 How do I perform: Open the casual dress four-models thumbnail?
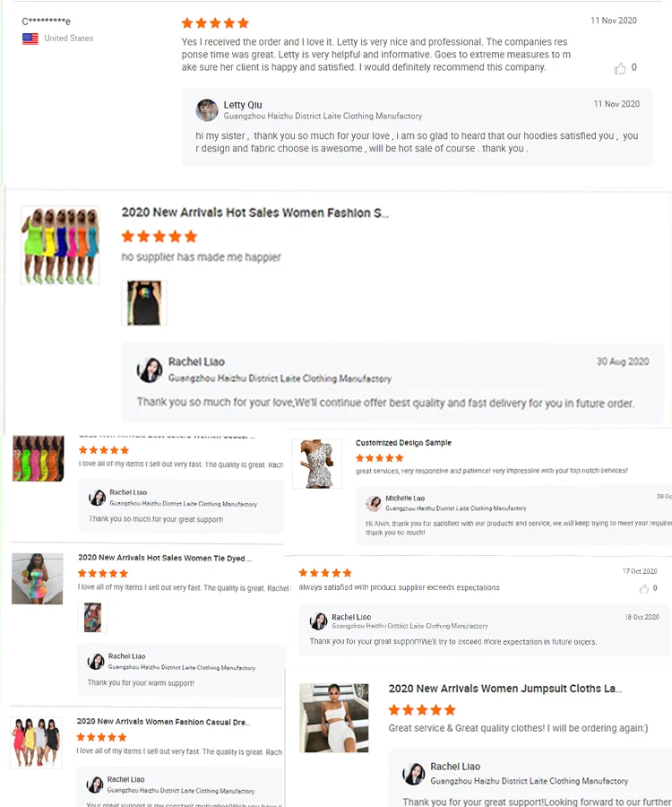click(x=36, y=742)
